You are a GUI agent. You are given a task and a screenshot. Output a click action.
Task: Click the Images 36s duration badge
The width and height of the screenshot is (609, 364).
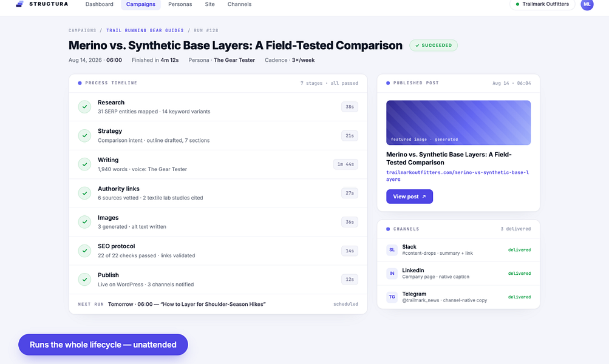(350, 222)
